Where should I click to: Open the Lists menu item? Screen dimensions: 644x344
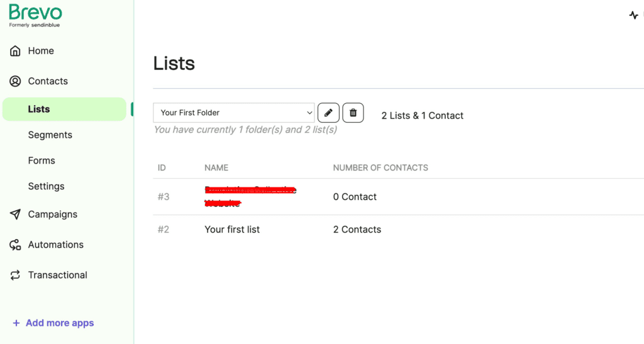click(65, 109)
